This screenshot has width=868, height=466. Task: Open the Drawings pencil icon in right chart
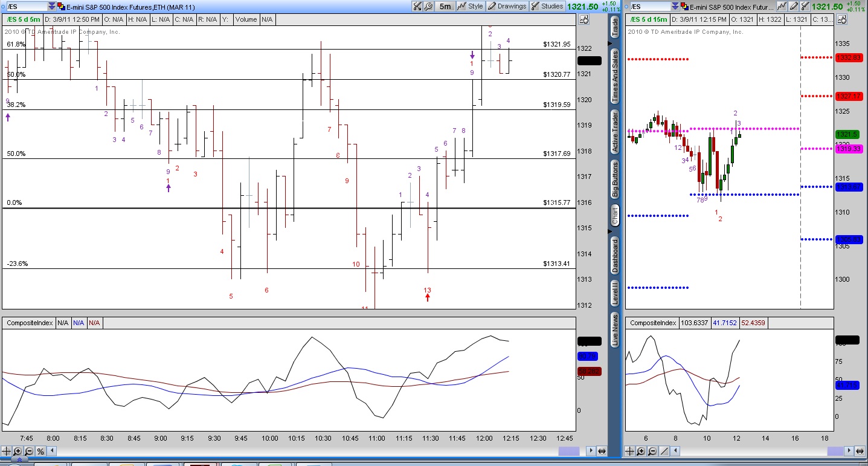pos(792,6)
